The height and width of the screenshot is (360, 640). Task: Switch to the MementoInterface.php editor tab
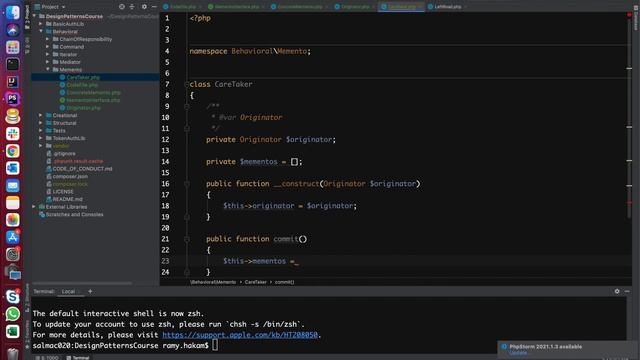point(237,7)
